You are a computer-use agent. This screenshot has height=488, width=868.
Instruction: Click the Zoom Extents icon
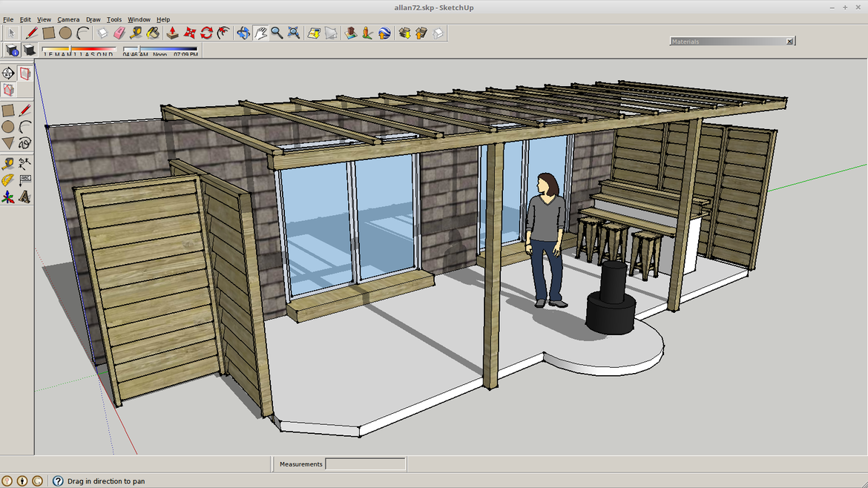tap(294, 33)
